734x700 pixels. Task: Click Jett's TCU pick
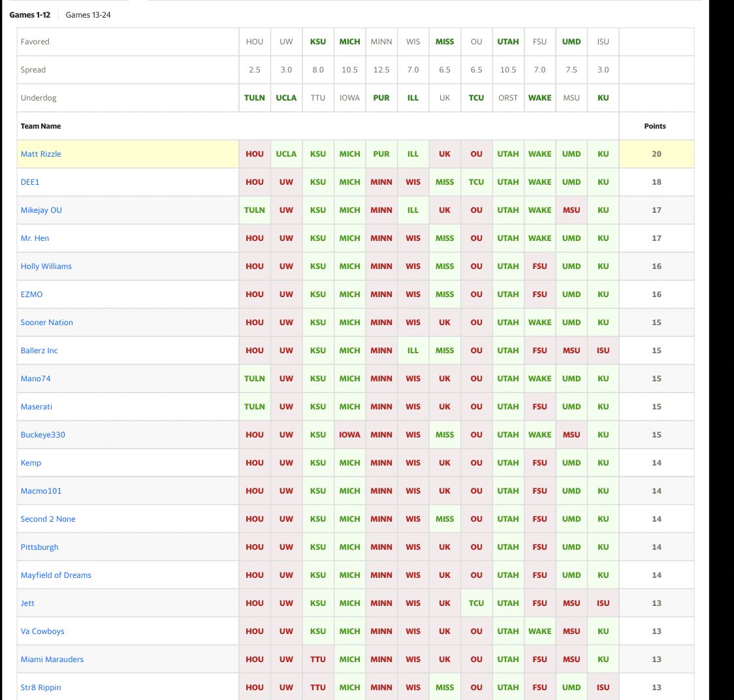click(476, 603)
